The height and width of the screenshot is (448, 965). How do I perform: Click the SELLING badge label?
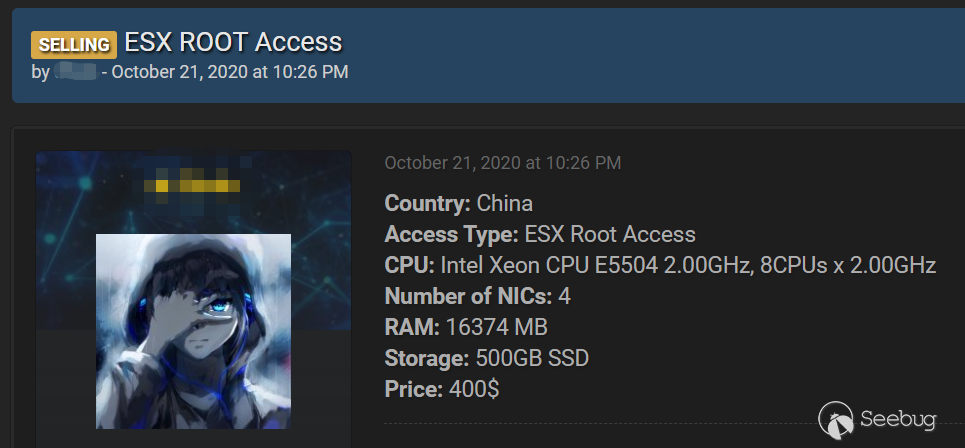[x=74, y=45]
